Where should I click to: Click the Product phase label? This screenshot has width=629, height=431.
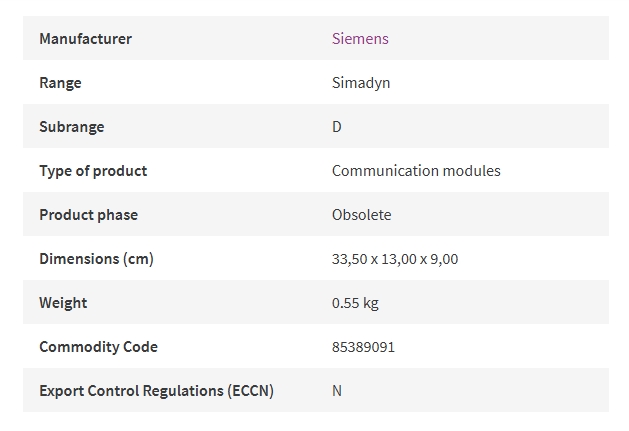pyautogui.click(x=89, y=215)
